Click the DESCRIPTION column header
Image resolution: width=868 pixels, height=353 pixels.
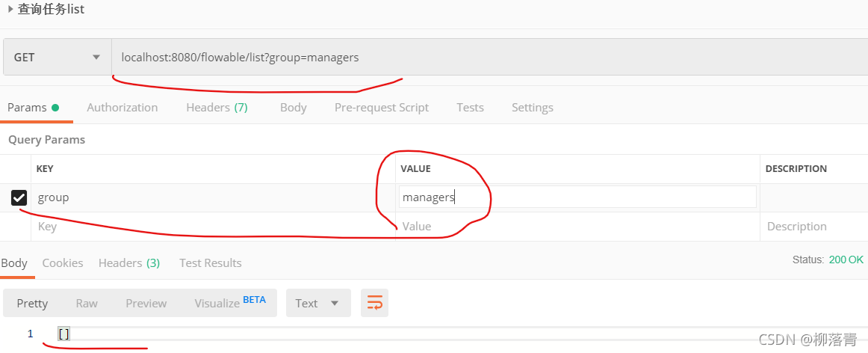pyautogui.click(x=796, y=168)
